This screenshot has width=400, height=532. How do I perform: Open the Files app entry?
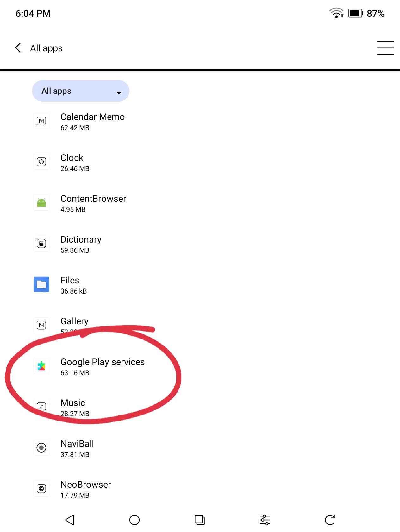tap(200, 285)
